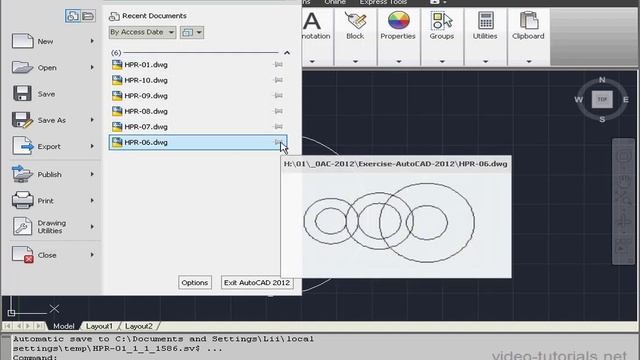Image resolution: width=640 pixels, height=360 pixels.
Task: Open the By Access Date sort dropdown
Action: coord(142,32)
